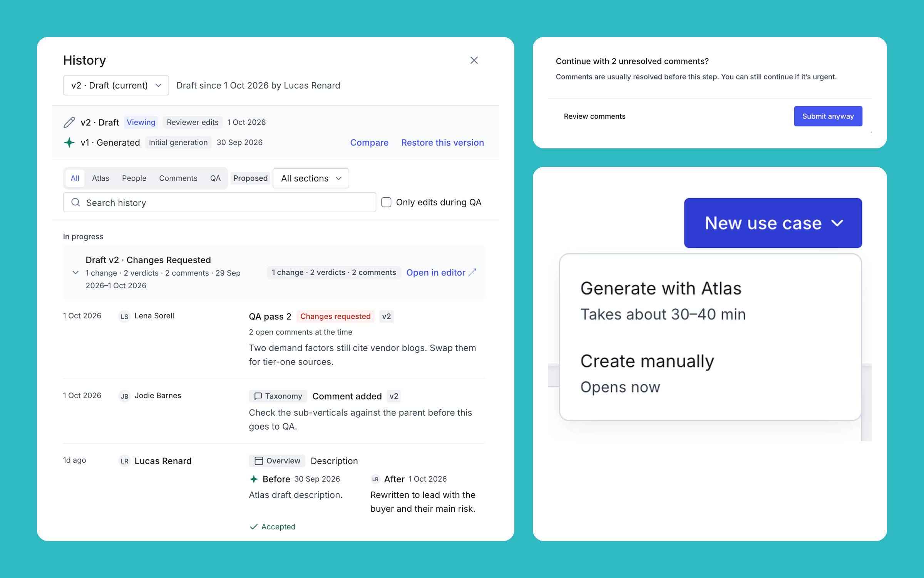The height and width of the screenshot is (578, 924).
Task: Click the 1 change · 2 verdicts · 2 comments chip
Action: pyautogui.click(x=334, y=272)
